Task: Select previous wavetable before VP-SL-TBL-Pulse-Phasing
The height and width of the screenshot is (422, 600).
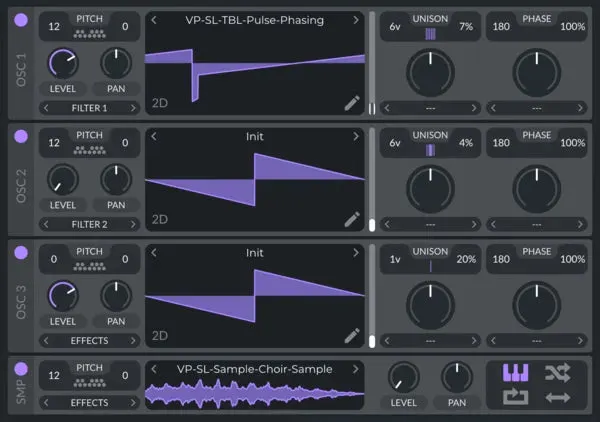Action: (x=154, y=20)
